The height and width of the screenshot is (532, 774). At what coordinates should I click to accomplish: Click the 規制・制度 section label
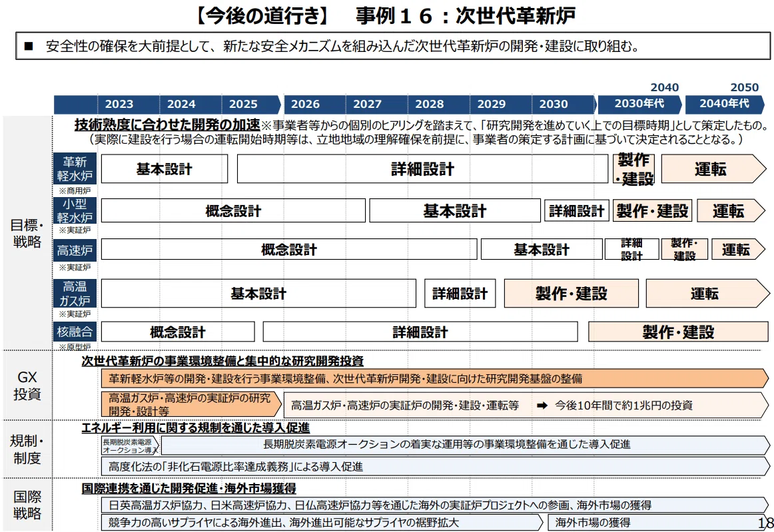(x=27, y=449)
